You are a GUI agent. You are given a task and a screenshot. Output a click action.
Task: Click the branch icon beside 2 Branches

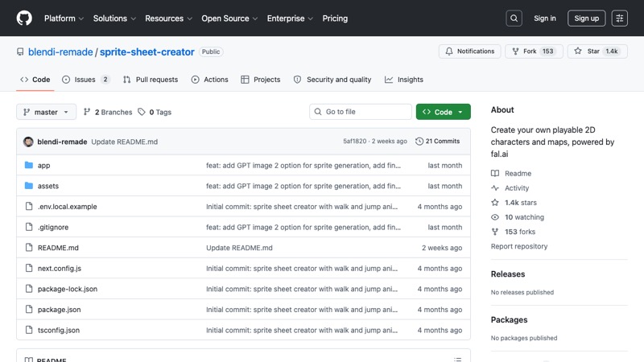pyautogui.click(x=87, y=112)
